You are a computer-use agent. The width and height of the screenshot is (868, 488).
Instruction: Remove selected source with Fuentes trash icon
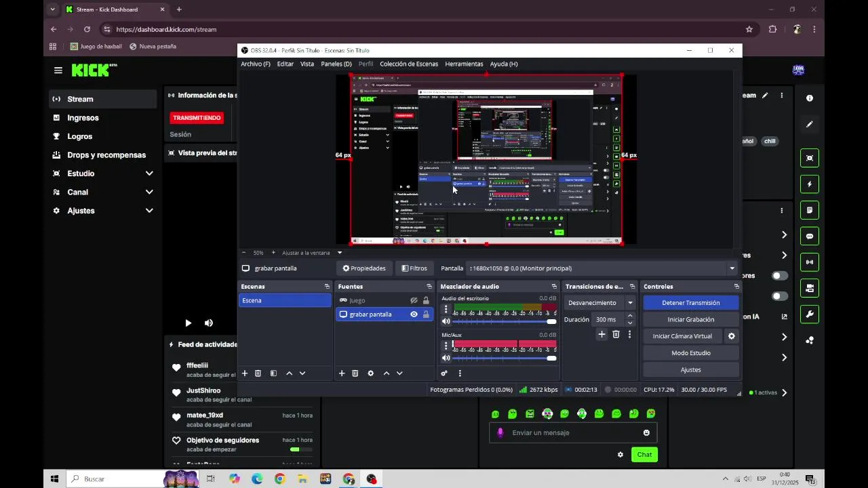click(355, 373)
